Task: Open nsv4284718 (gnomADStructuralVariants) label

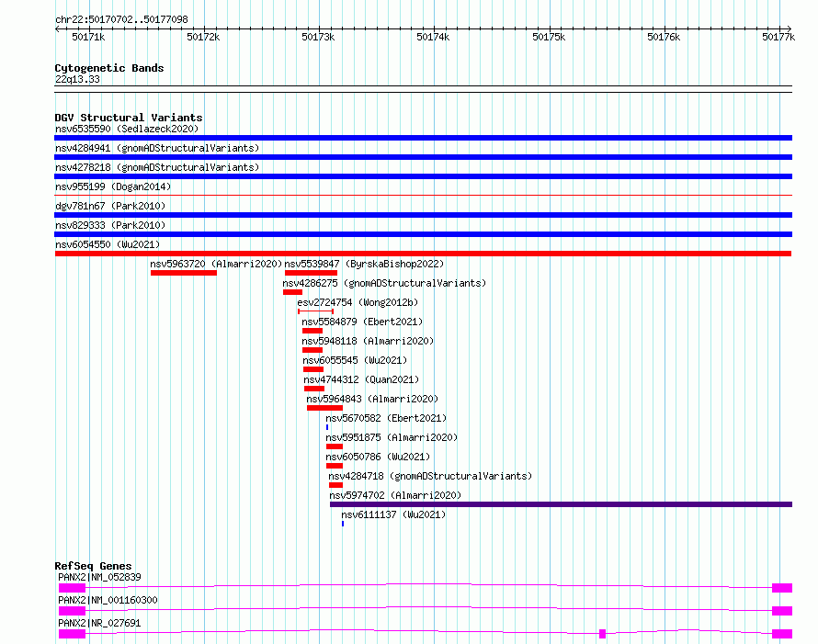Action: [430, 476]
